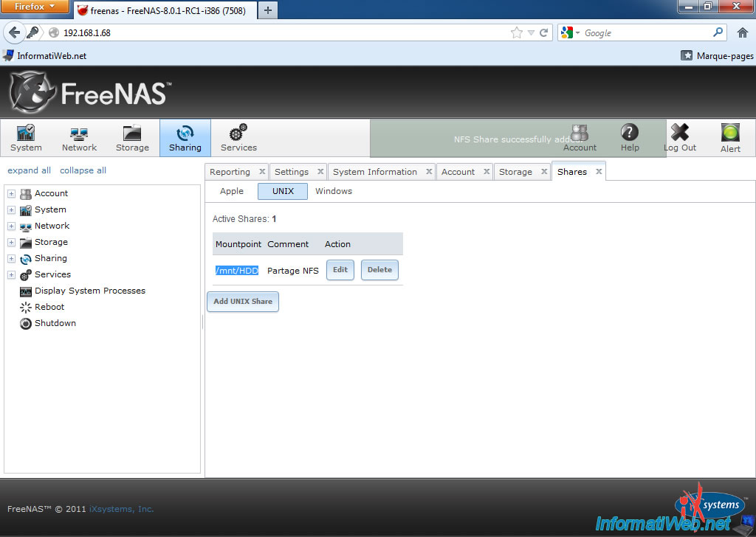Viewport: 756px width, 537px height.
Task: Expand the Account tree node
Action: coord(12,193)
